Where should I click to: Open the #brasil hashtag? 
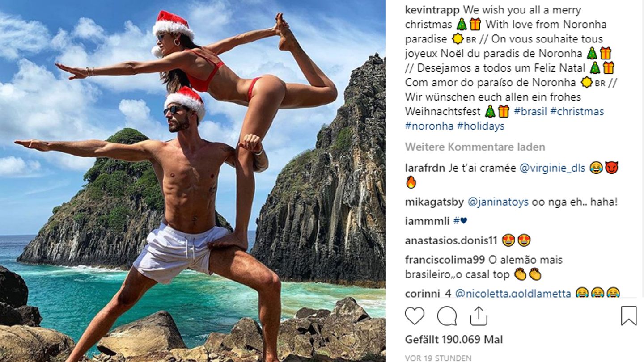pyautogui.click(x=530, y=111)
